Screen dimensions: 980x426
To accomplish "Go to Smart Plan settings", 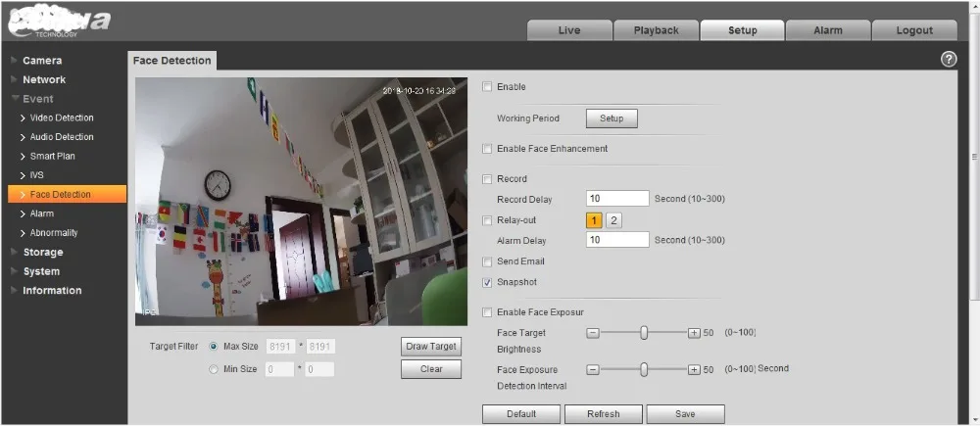I will tap(52, 156).
